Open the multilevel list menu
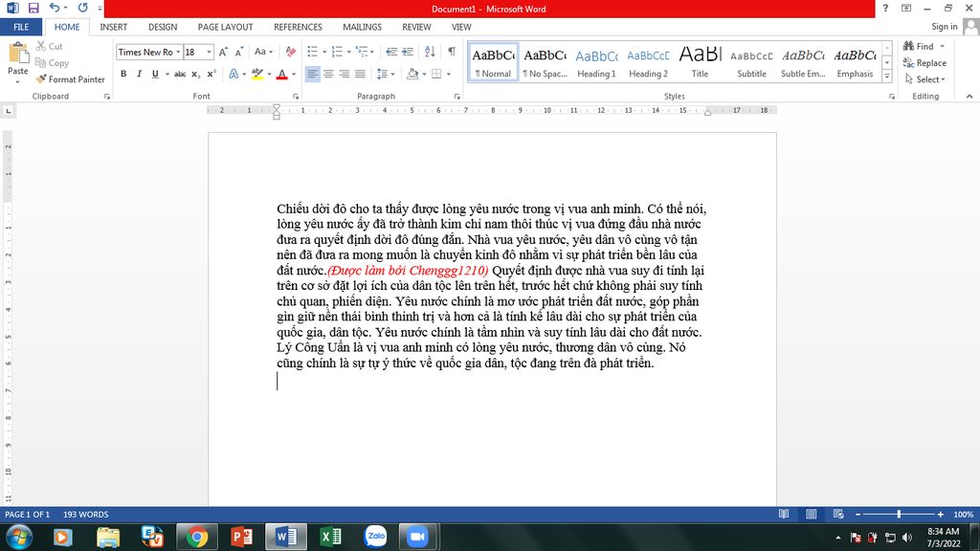The height and width of the screenshot is (551, 980). [x=364, y=52]
